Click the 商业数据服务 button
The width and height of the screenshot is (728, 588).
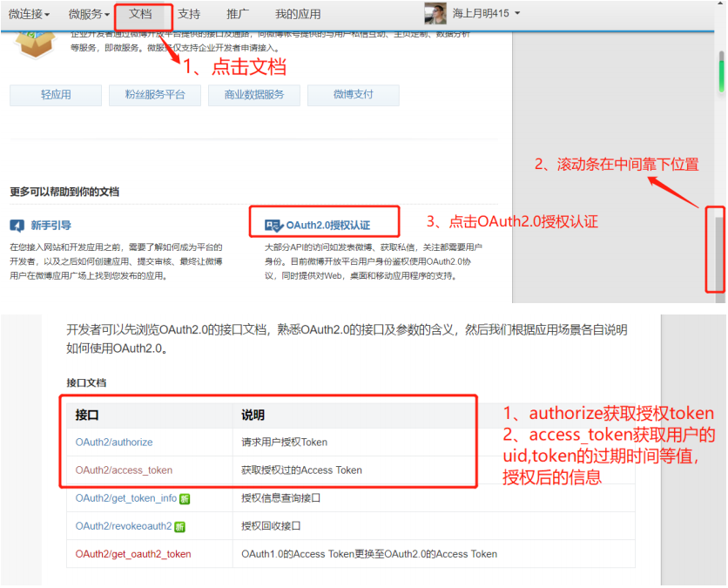point(254,95)
